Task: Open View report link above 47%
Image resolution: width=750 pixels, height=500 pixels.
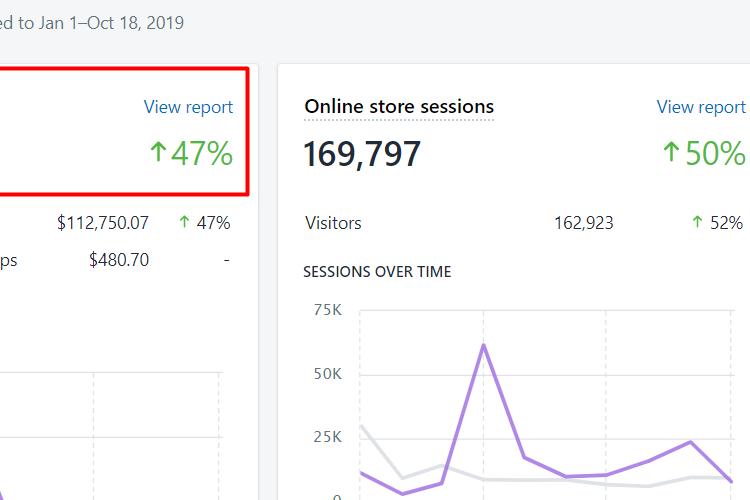Action: (x=188, y=107)
